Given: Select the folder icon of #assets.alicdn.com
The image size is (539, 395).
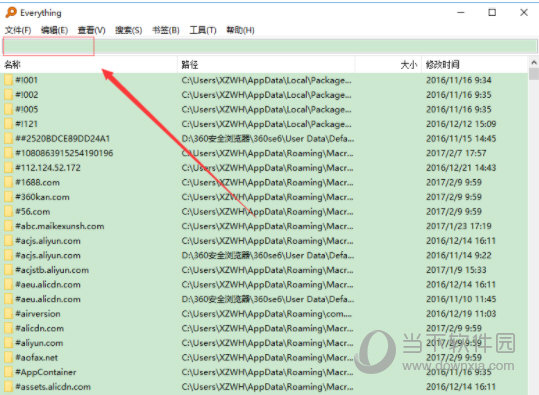Looking at the screenshot, I should click(x=9, y=387).
